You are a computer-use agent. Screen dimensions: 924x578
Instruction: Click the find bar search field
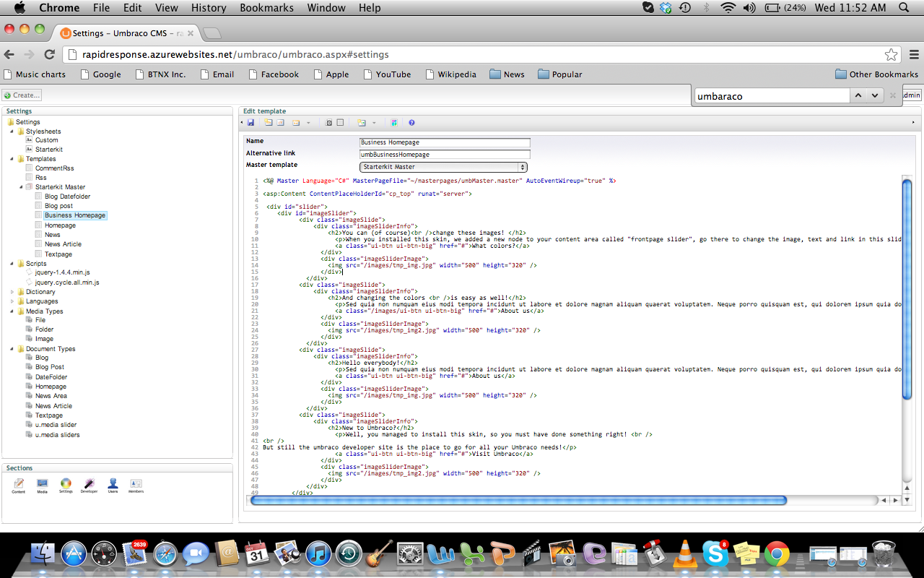coord(772,95)
